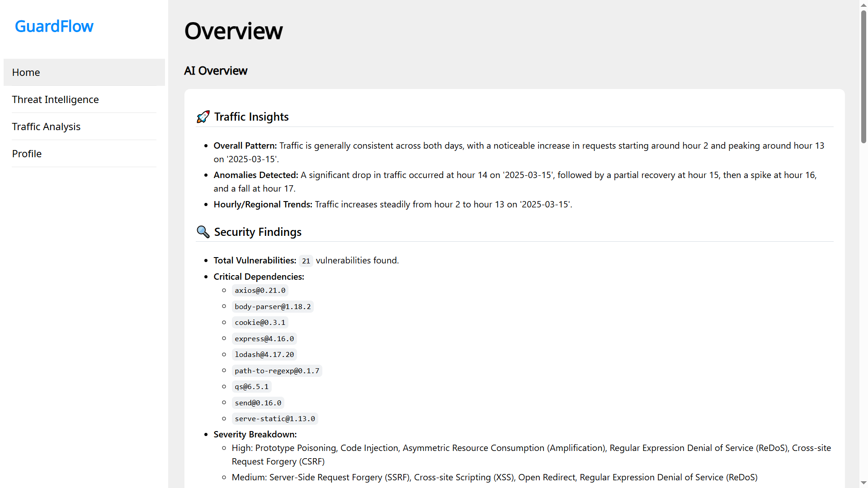The image size is (868, 488).
Task: Click the 21 vulnerabilities count badge
Action: click(306, 261)
